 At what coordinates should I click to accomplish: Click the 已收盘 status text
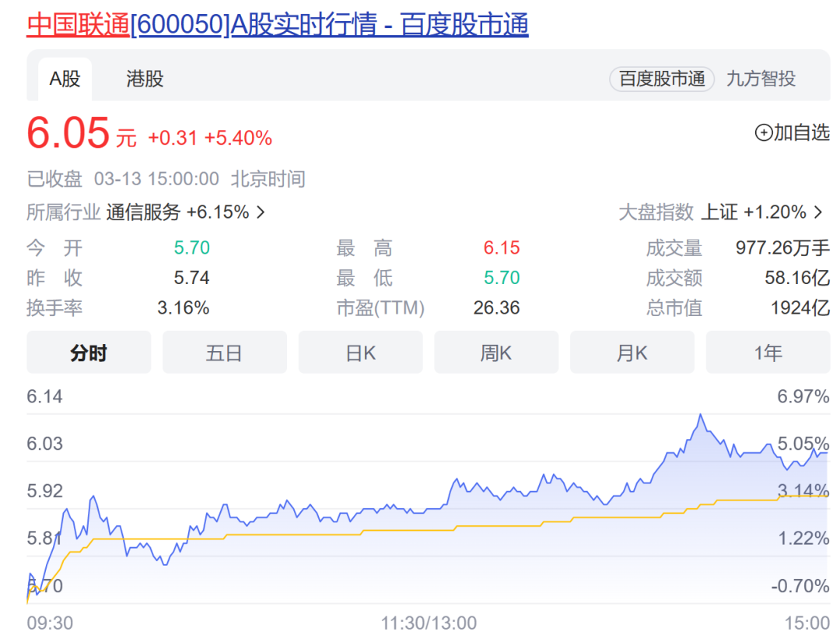54,178
